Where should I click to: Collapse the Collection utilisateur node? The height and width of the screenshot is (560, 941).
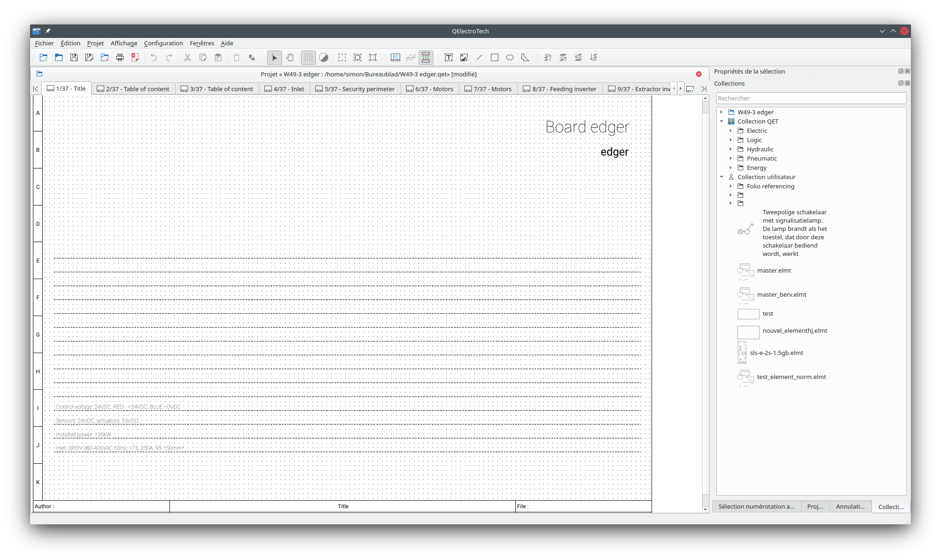coord(721,177)
